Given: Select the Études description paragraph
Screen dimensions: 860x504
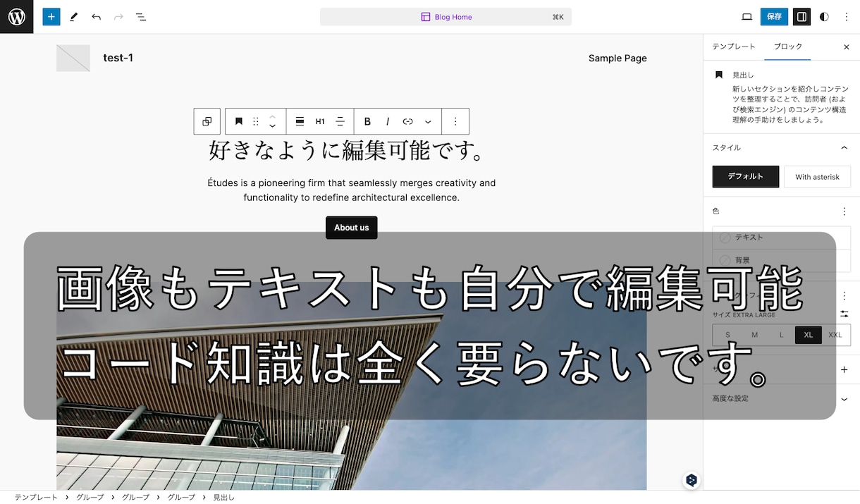Looking at the screenshot, I should click(352, 190).
